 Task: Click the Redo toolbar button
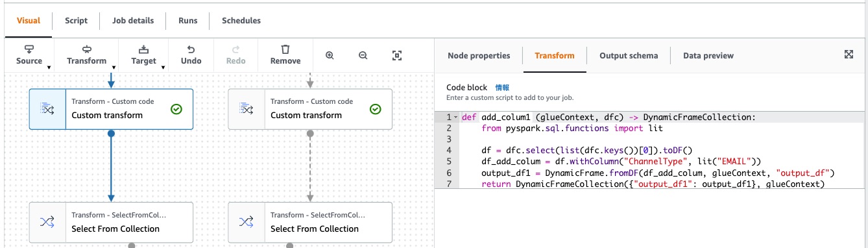tap(235, 55)
